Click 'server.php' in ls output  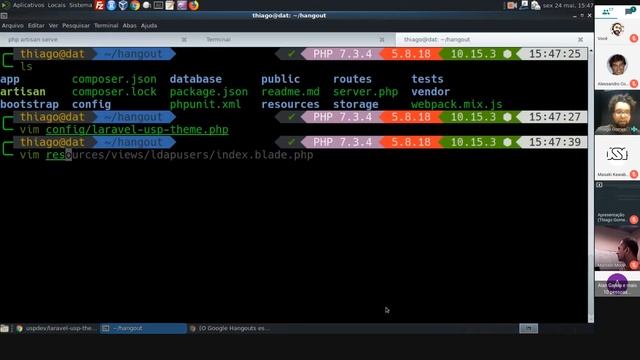[x=365, y=92]
